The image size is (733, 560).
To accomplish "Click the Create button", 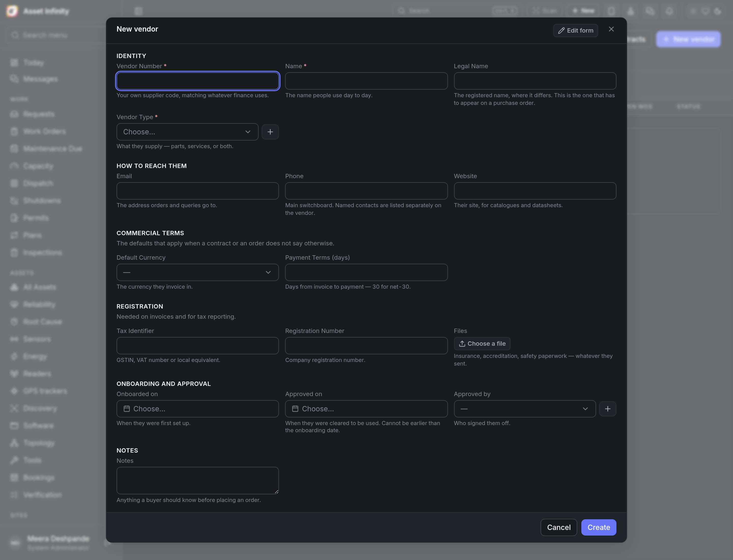I will [598, 527].
